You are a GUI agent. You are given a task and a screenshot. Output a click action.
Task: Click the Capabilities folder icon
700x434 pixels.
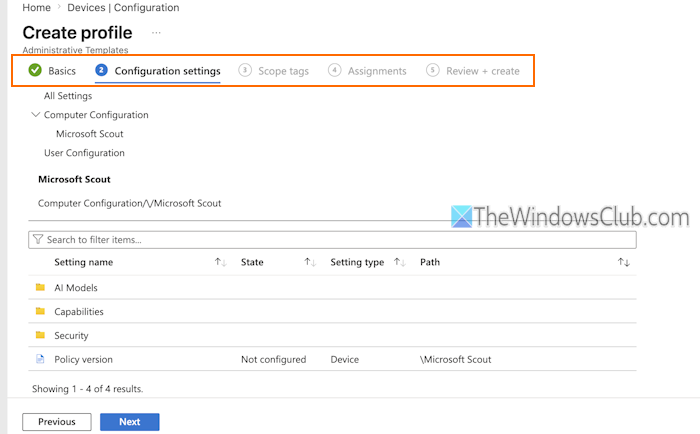[x=40, y=311]
